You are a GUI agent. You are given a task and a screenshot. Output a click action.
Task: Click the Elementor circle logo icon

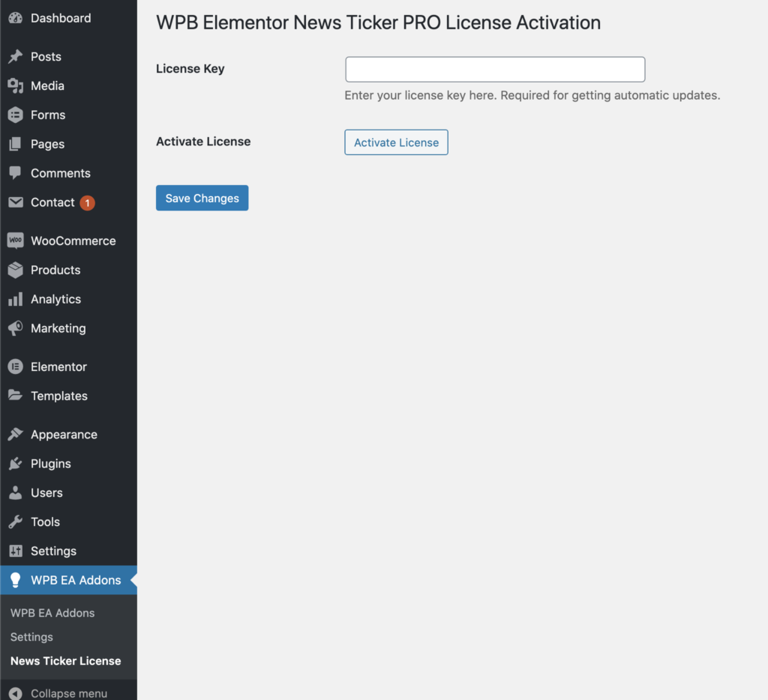15,366
